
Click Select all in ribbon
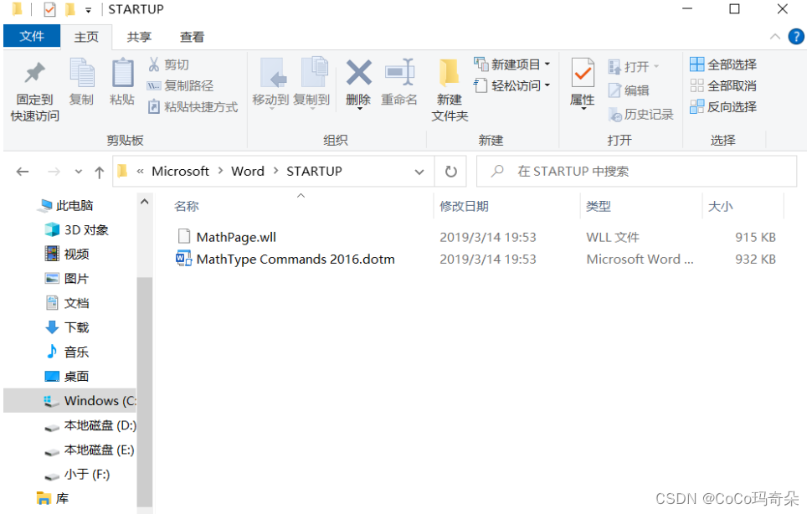click(x=723, y=64)
